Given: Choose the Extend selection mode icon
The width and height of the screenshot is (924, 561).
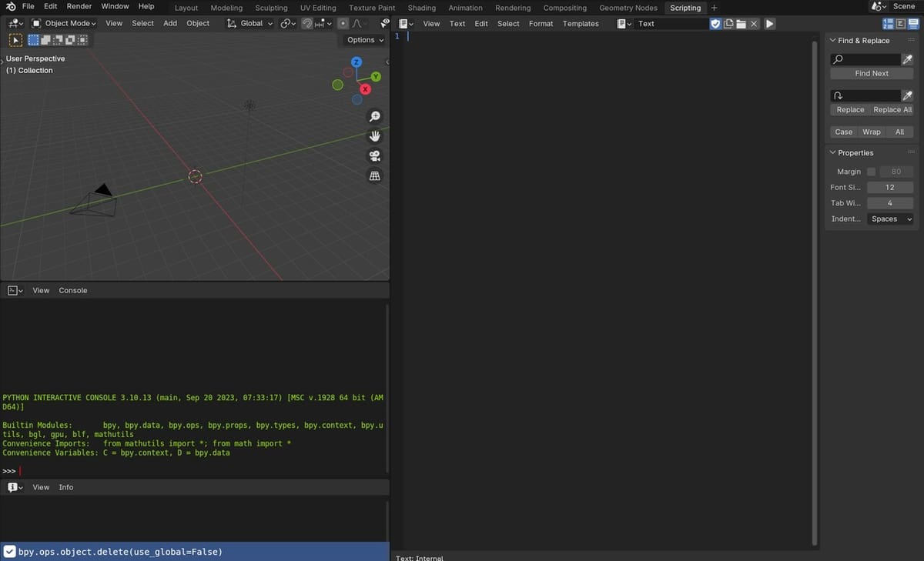Looking at the screenshot, I should click(46, 39).
